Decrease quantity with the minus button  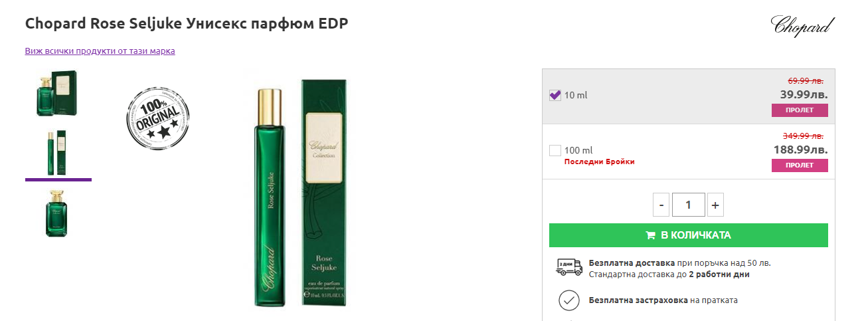(x=661, y=205)
